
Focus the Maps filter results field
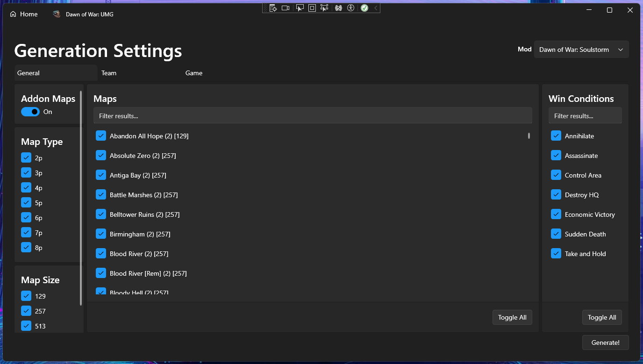coord(313,115)
